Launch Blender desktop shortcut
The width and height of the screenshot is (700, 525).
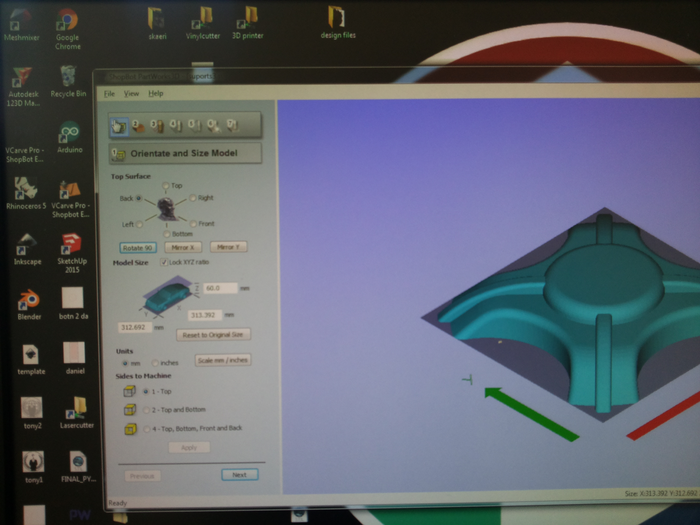[x=29, y=304]
